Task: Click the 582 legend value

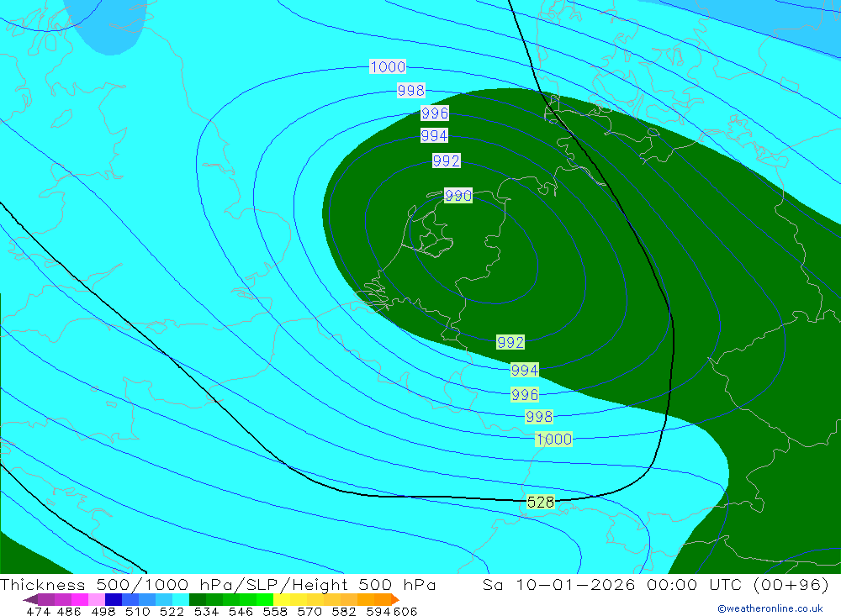Action: point(343,611)
